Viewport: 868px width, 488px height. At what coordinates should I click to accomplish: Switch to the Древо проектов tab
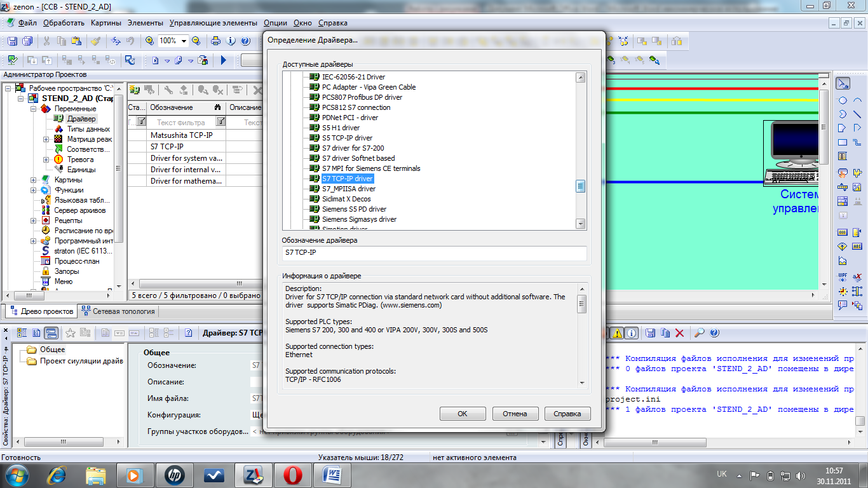(41, 311)
